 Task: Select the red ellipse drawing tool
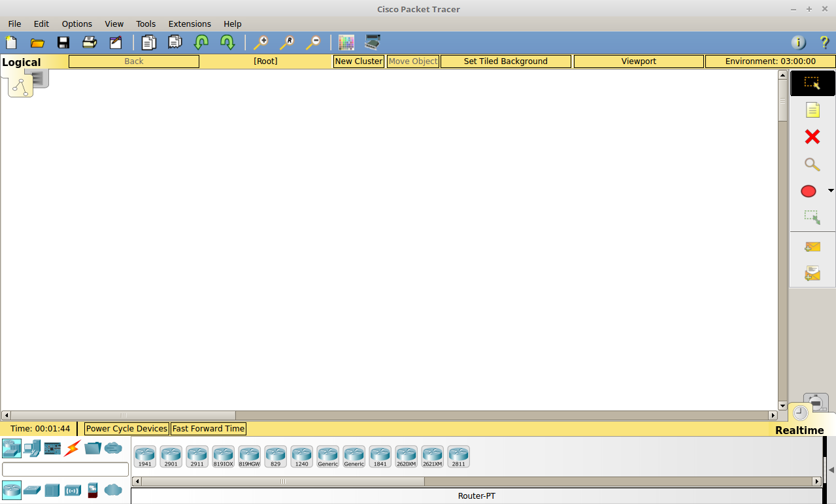click(x=809, y=191)
